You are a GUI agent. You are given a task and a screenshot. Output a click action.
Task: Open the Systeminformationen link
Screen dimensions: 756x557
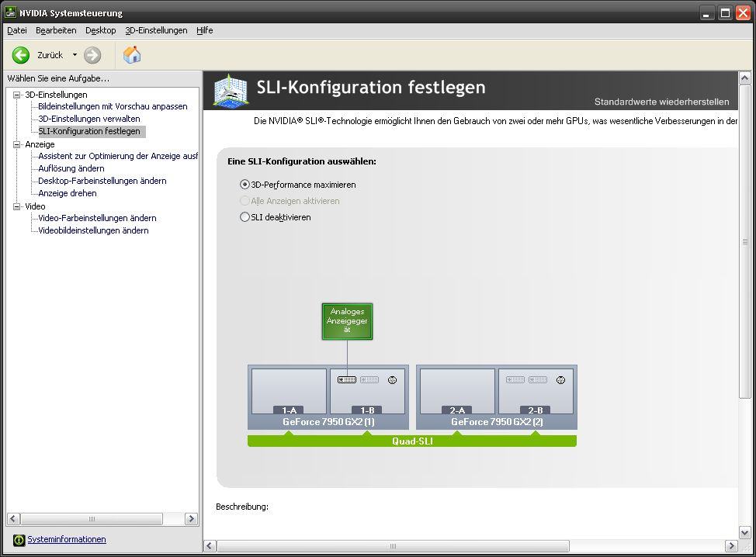(x=67, y=539)
